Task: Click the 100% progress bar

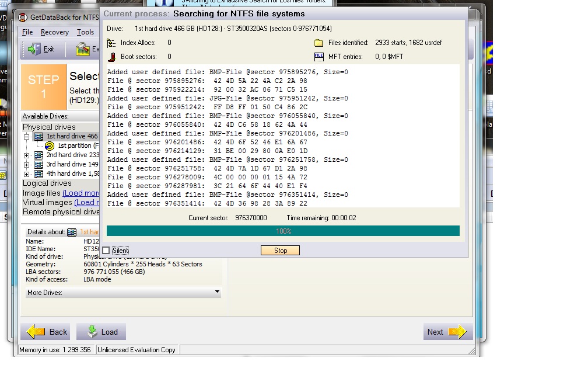Action: coord(283,231)
